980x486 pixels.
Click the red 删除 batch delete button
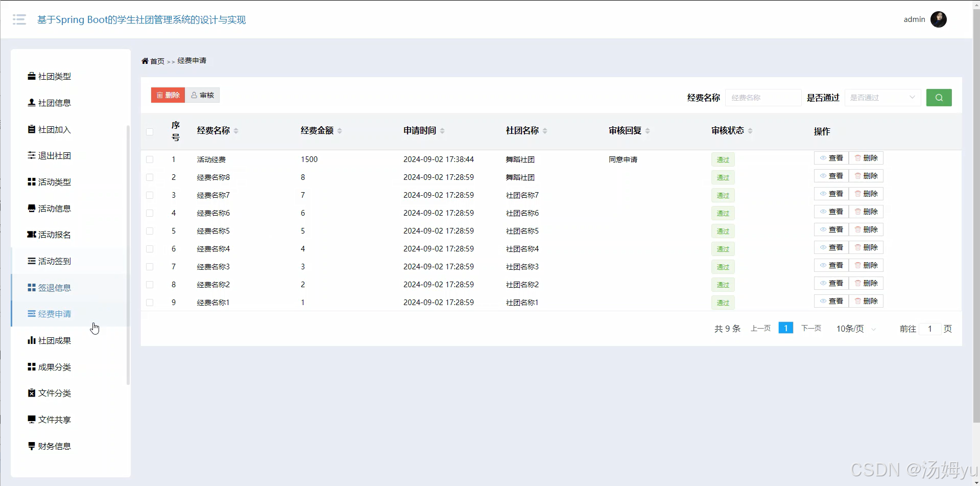(x=168, y=95)
